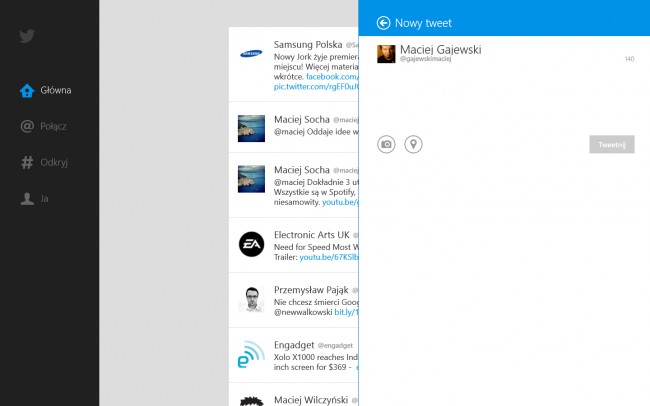Click the Electronic Arts UK name

click(312, 235)
